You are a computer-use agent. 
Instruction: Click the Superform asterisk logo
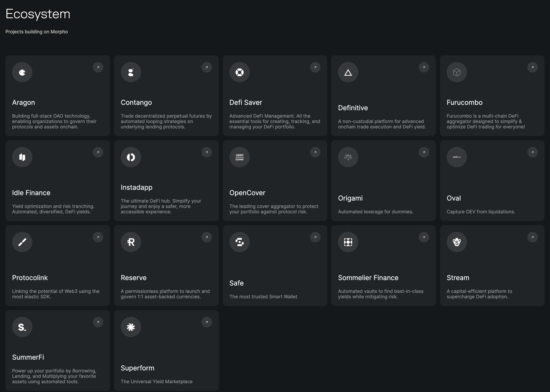[x=131, y=327]
